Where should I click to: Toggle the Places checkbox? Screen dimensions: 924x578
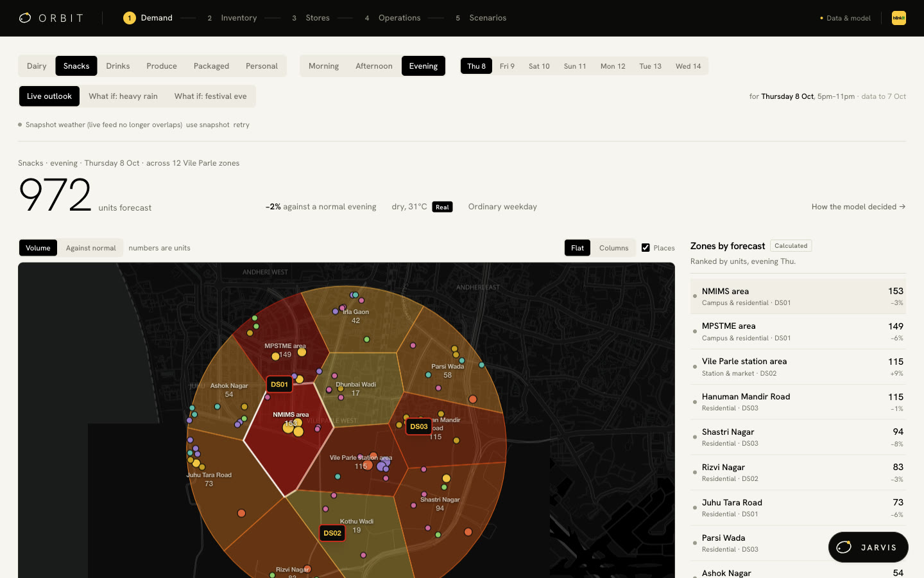[x=646, y=248]
